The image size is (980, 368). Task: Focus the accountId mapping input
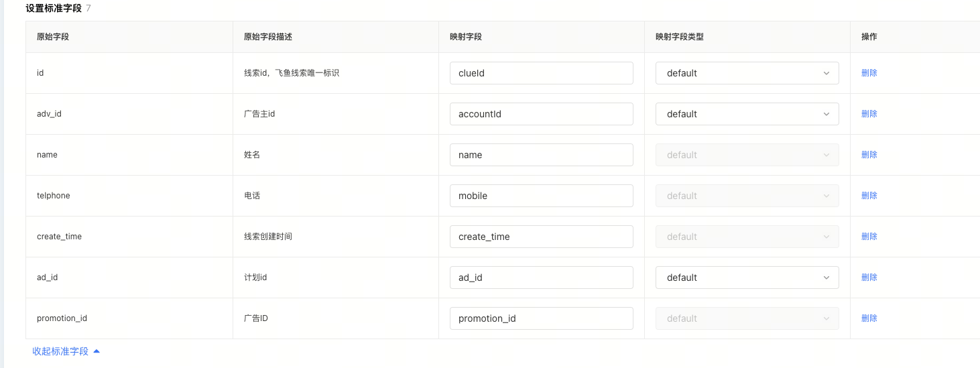pyautogui.click(x=542, y=114)
